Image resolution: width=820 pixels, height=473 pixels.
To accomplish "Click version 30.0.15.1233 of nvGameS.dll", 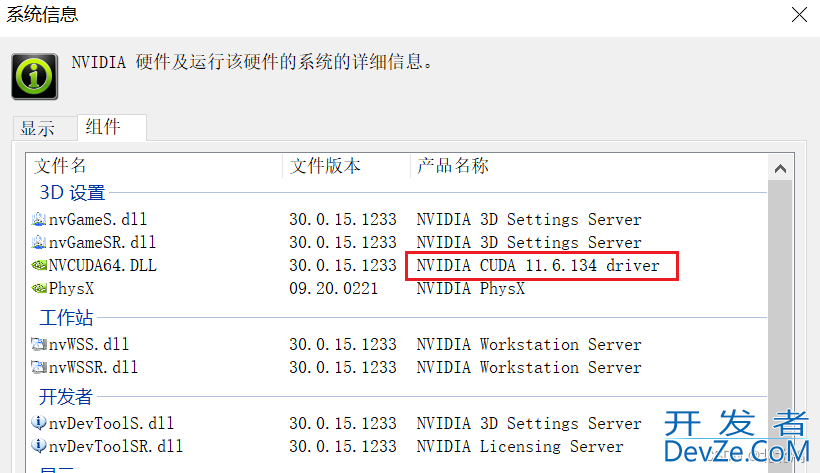I will coord(343,219).
